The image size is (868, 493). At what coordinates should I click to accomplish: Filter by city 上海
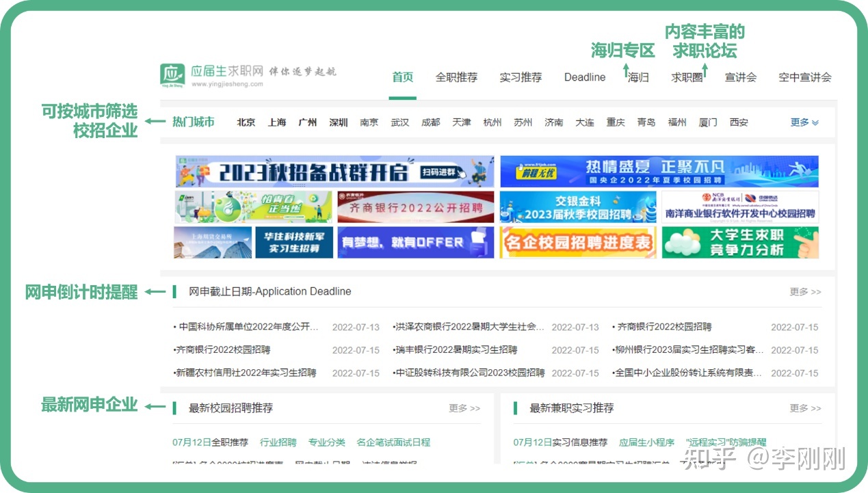click(x=277, y=122)
